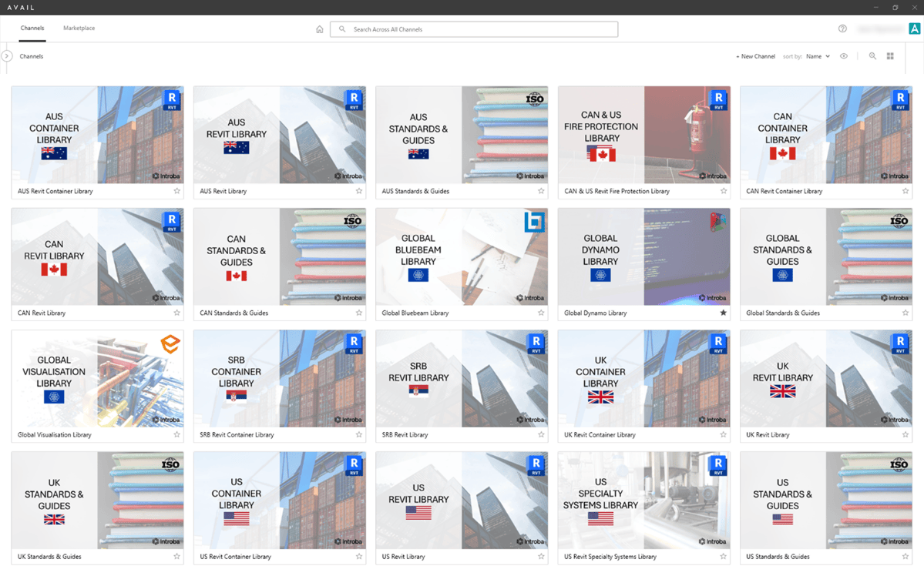Open the sort by Name dropdown
924x576 pixels.
click(x=818, y=56)
